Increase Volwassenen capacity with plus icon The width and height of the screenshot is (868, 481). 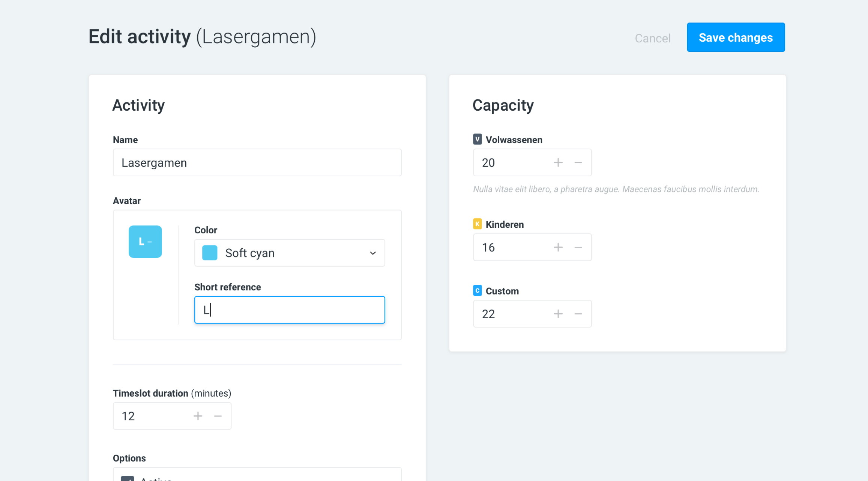(x=558, y=162)
